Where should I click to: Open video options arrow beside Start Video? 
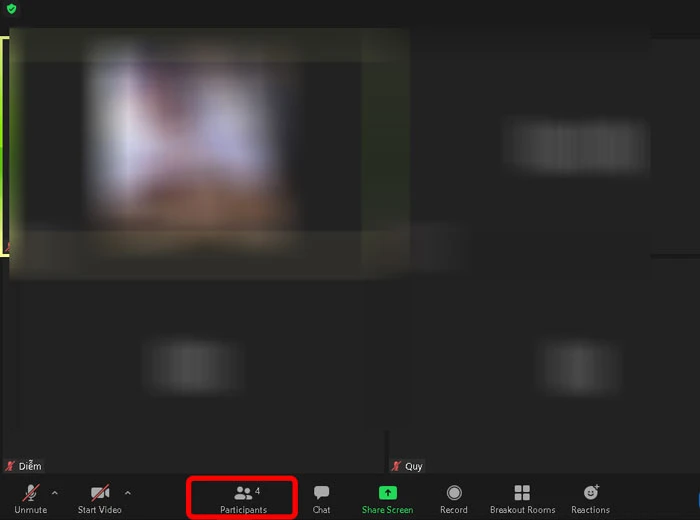(x=128, y=493)
